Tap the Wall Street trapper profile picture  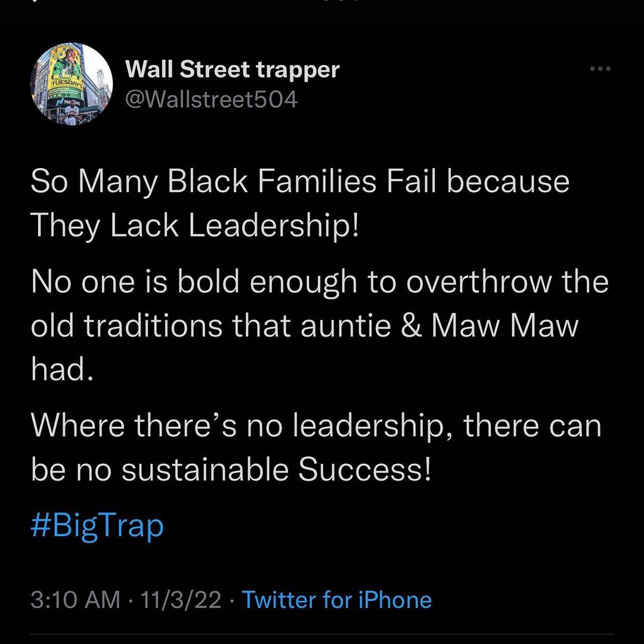pyautogui.click(x=71, y=85)
